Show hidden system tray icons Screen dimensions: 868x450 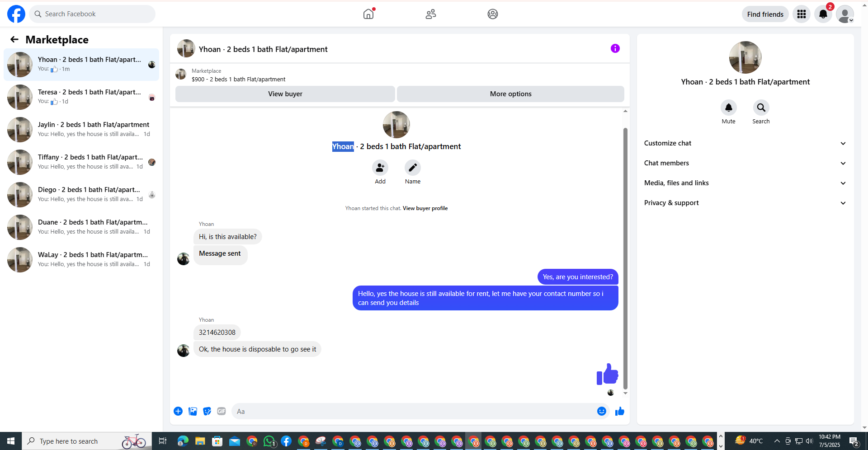pyautogui.click(x=777, y=441)
